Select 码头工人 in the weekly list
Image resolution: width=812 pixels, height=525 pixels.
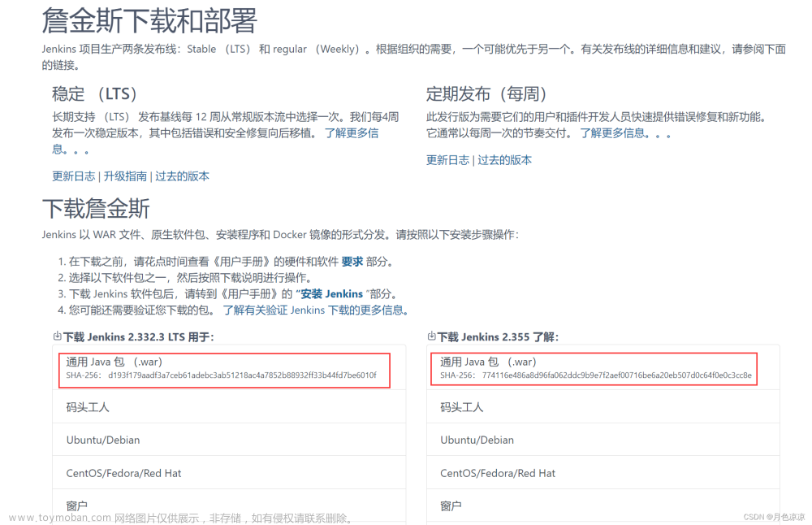coord(603,407)
